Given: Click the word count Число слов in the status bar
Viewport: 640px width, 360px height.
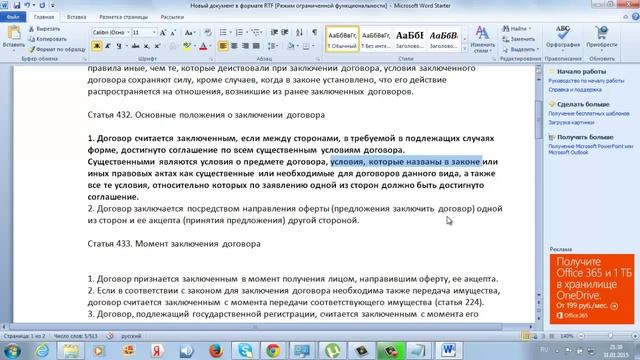Looking at the screenshot, I should click(76, 336).
